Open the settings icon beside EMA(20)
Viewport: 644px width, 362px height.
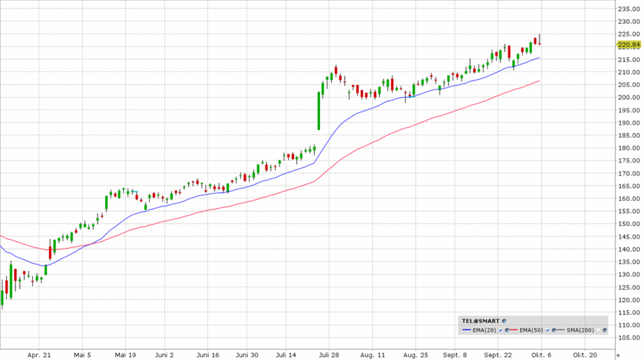pos(507,330)
